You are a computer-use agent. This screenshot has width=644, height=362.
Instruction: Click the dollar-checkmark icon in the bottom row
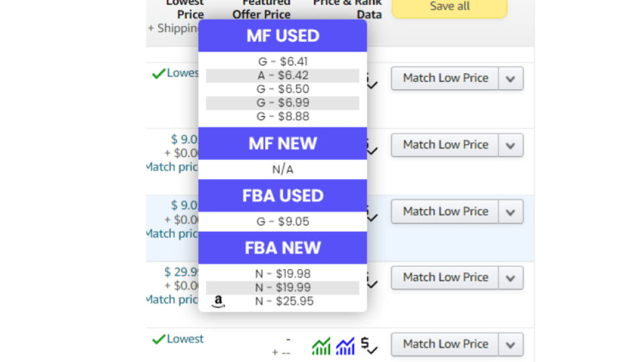tap(368, 345)
